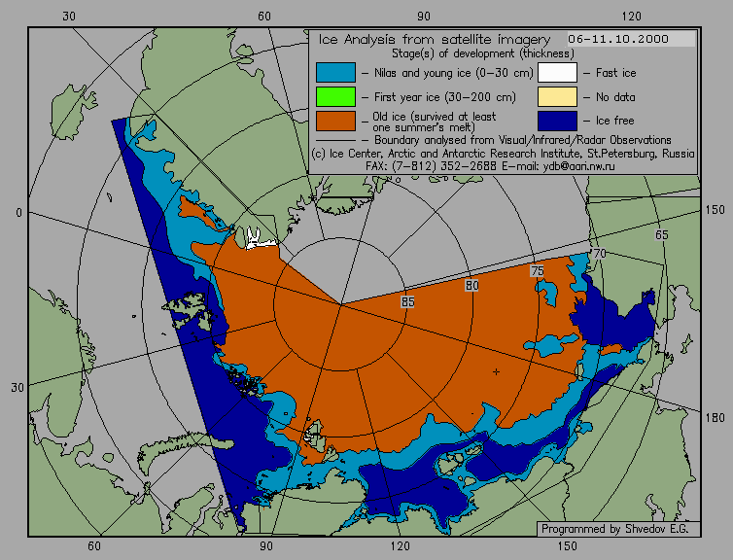Click the Old ice orange swatch
The height and width of the screenshot is (560, 733).
[335, 121]
